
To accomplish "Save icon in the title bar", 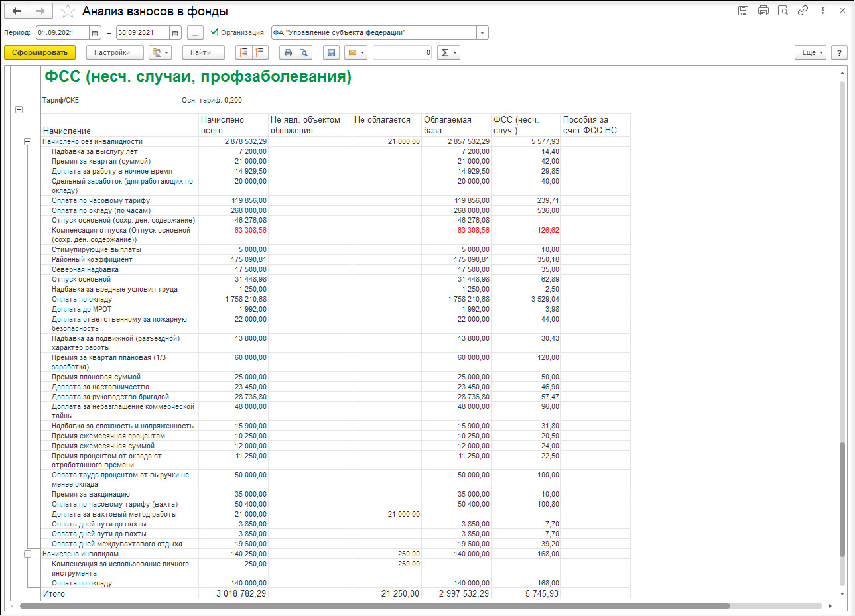I will pyautogui.click(x=743, y=11).
